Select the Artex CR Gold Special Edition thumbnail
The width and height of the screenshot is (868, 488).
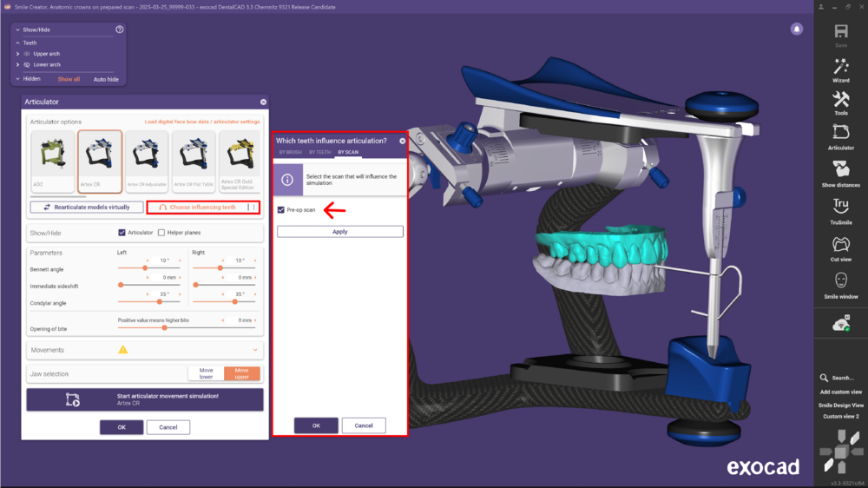pos(239,161)
